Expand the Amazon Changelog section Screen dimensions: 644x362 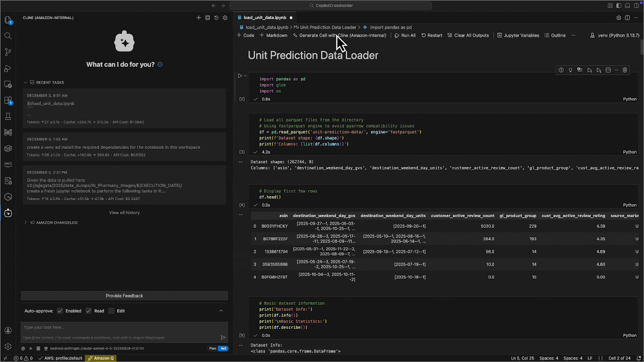click(x=25, y=222)
